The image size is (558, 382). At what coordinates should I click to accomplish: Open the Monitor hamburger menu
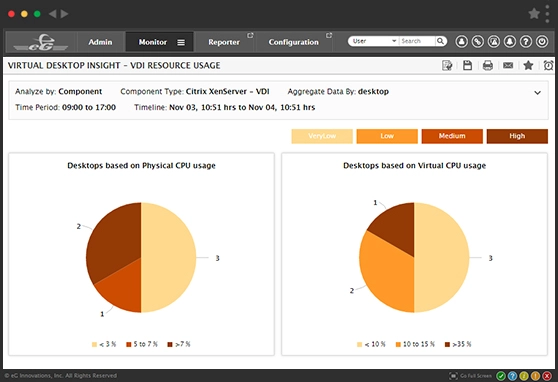click(181, 42)
